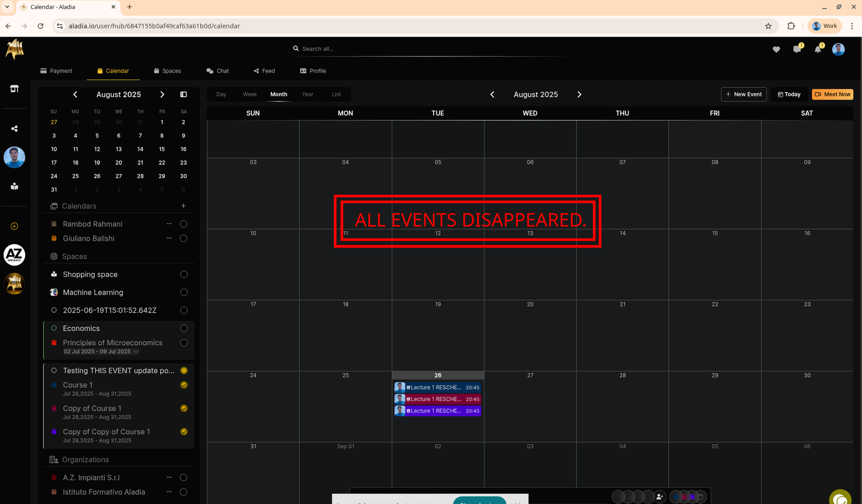Open the Chrome extensions puzzle icon
Viewport: 862px width, 504px height.
791,26
